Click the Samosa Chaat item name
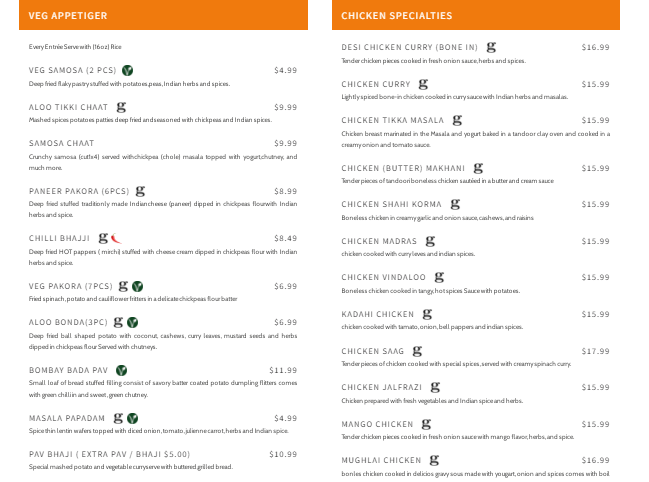649x482 pixels. point(62,143)
